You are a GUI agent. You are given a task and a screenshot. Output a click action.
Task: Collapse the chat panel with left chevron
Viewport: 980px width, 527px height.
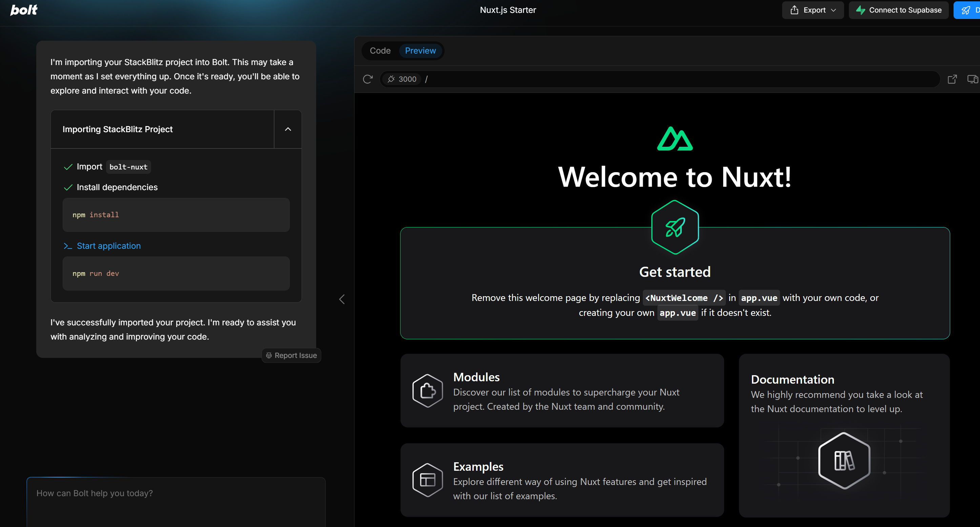pyautogui.click(x=342, y=300)
